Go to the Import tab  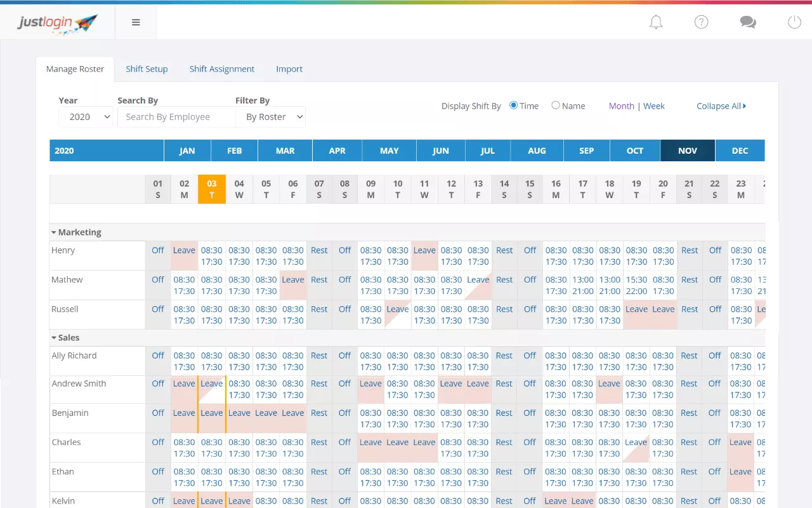pos(289,69)
